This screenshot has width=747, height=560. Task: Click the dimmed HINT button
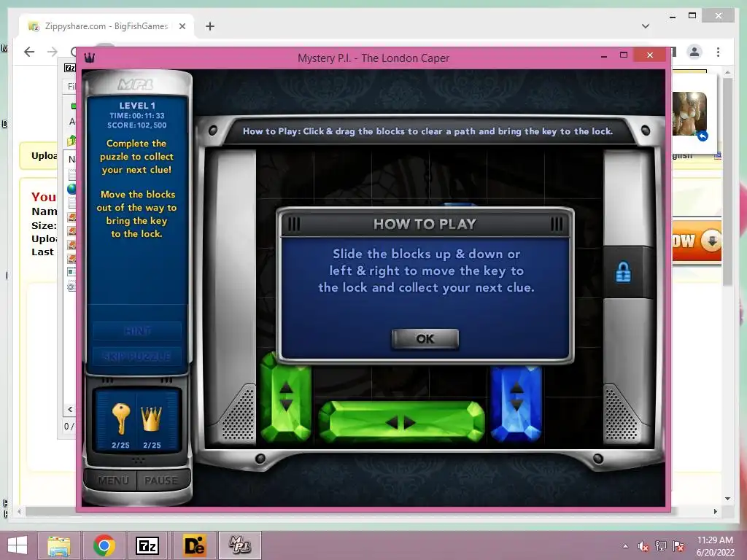pyautogui.click(x=137, y=330)
